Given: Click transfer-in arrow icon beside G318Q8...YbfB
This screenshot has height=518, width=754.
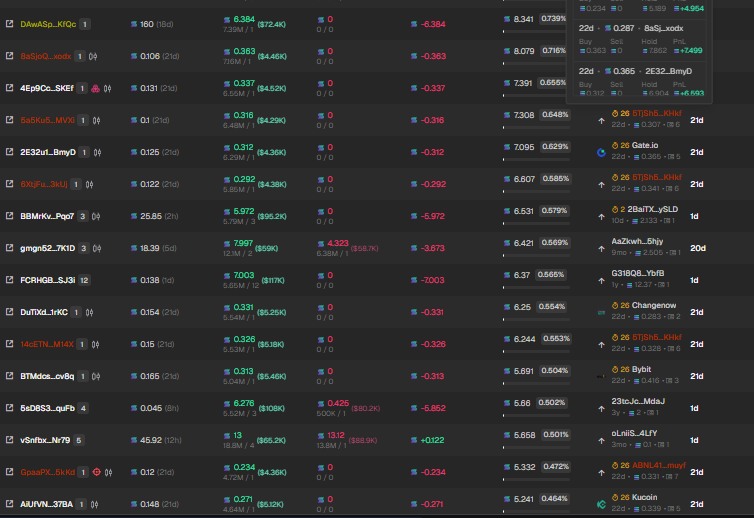Looking at the screenshot, I should [x=601, y=281].
